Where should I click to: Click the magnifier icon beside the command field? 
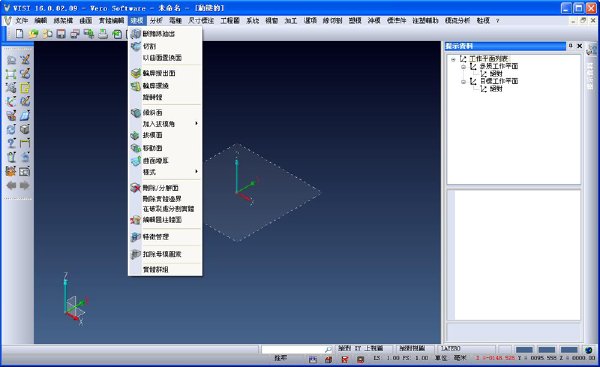point(328,349)
